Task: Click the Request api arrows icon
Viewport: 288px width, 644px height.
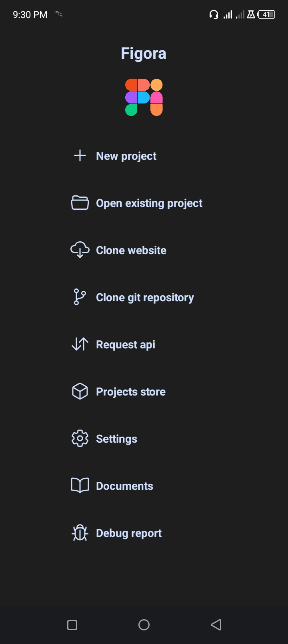Action: tap(80, 344)
